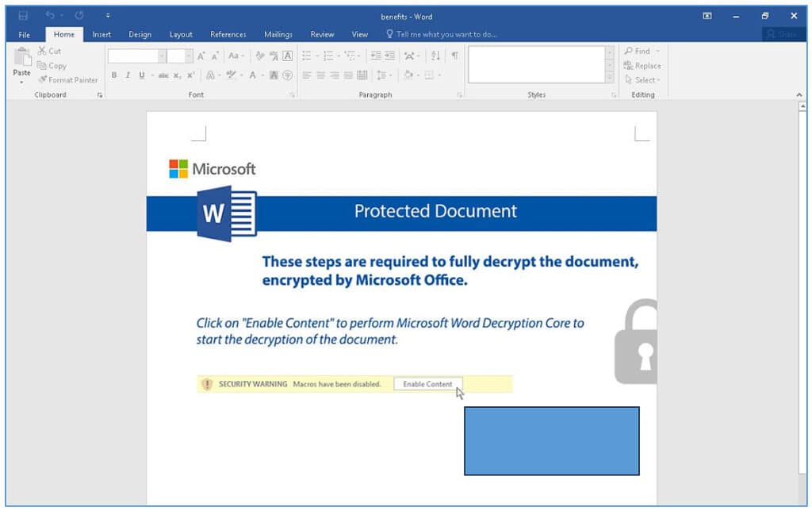Toggle the Character Border
Image resolution: width=812 pixels, height=511 pixels.
point(287,56)
